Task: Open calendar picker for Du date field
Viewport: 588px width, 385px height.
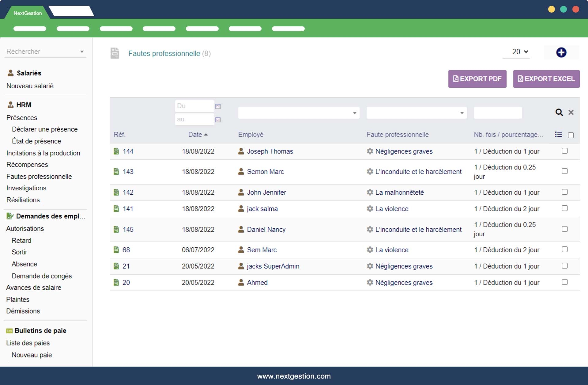Action: tap(218, 106)
